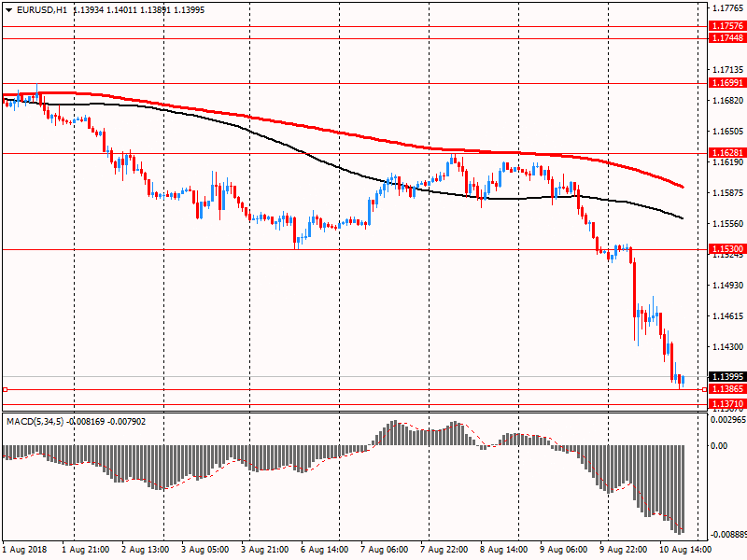Click the 1.16820 price scale value
The width and height of the screenshot is (747, 560).
coord(728,101)
